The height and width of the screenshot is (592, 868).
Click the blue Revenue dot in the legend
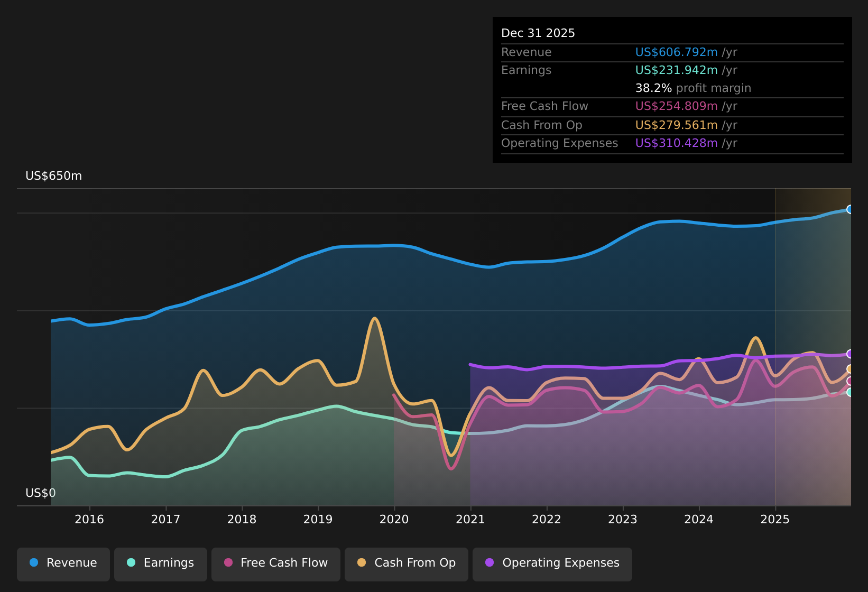coord(33,563)
